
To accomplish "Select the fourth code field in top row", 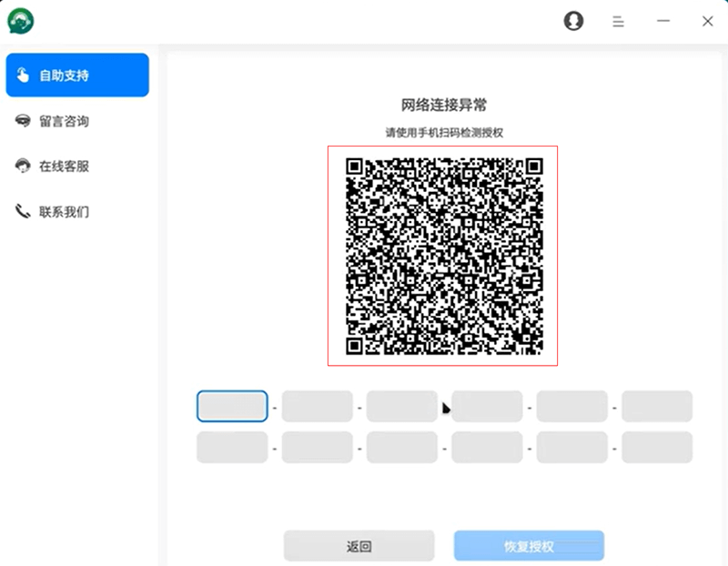I will coord(487,406).
